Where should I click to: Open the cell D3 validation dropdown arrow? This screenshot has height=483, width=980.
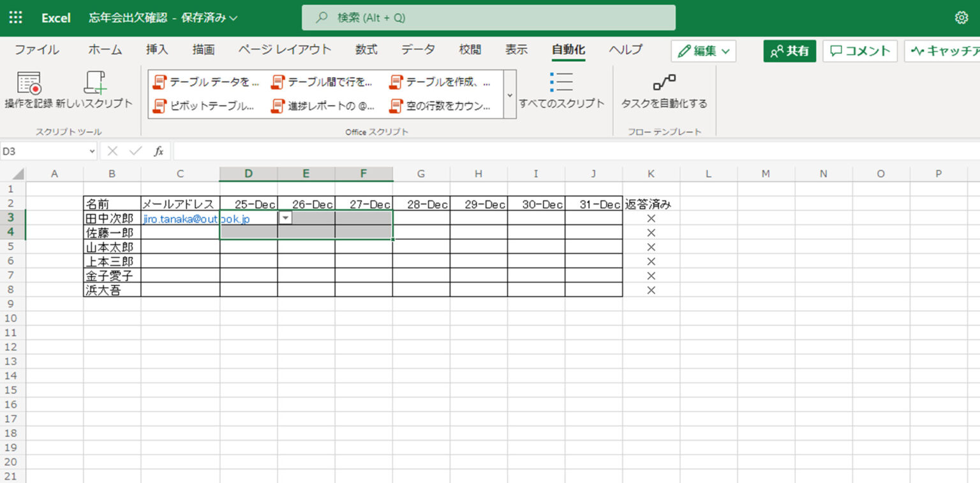[286, 218]
